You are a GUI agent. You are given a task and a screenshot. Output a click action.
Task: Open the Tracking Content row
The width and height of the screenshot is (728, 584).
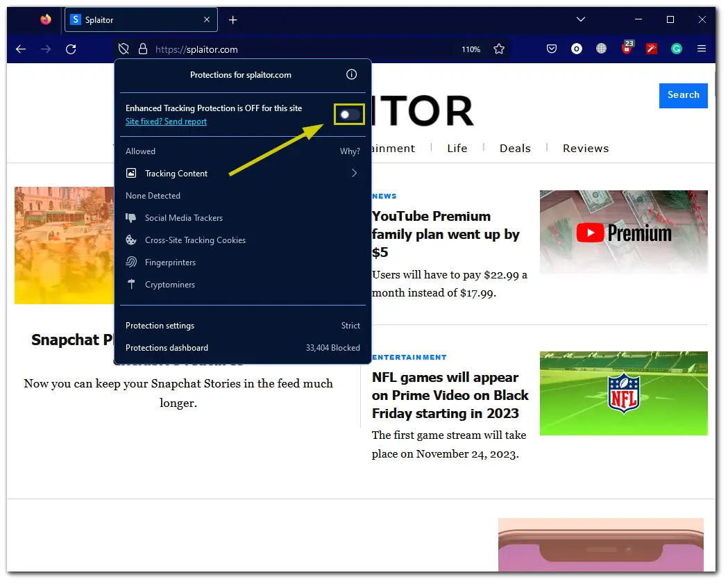click(242, 174)
